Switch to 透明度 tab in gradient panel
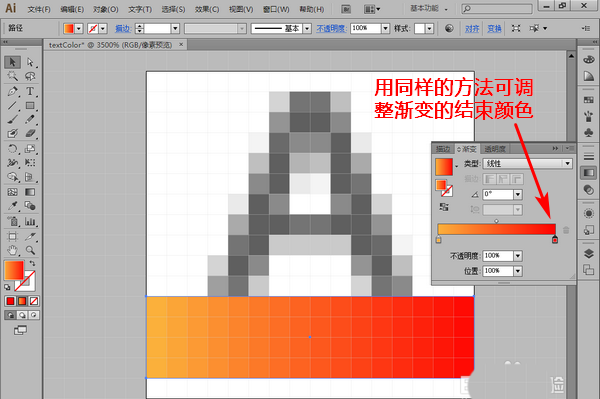600x399 pixels. pos(494,149)
